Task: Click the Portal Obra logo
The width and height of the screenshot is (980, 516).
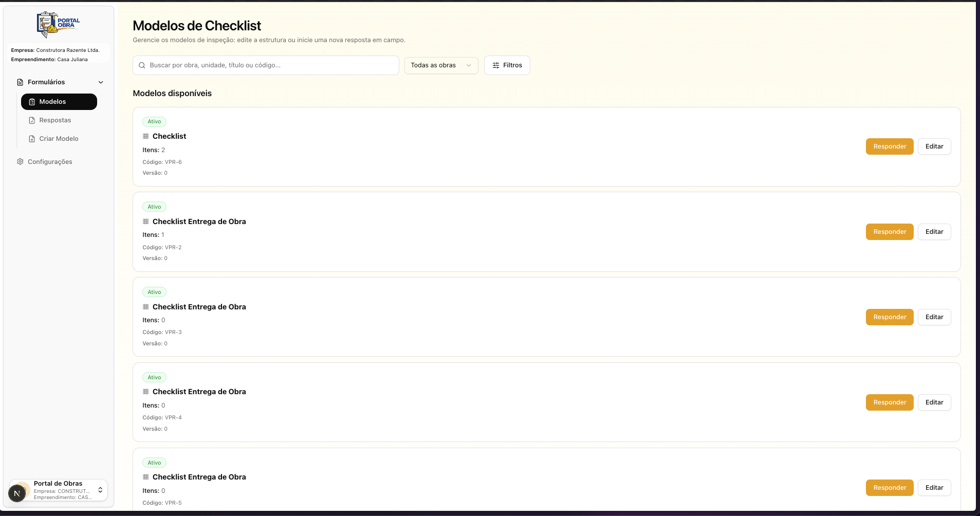Action: tap(58, 25)
